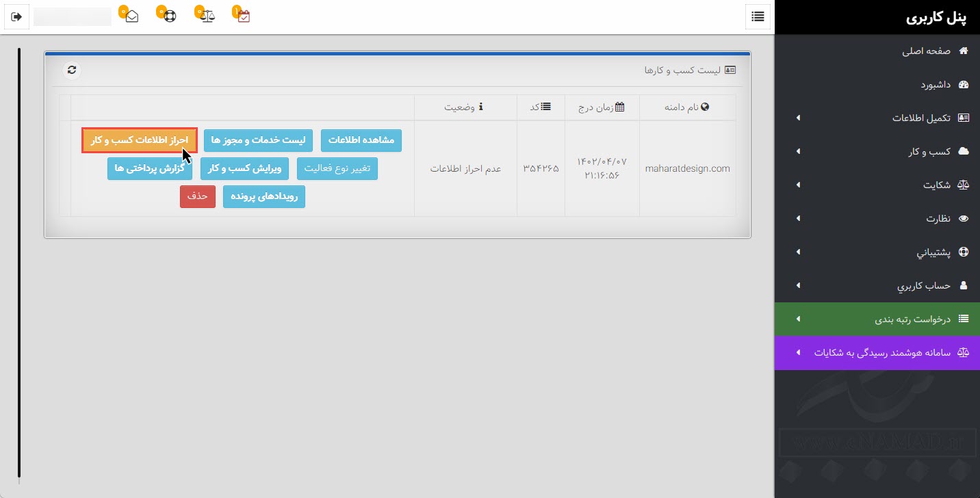The height and width of the screenshot is (498, 980).
Task: Open the purple سامانه هوشمند رسیدگی به شکایات item
Action: point(877,352)
